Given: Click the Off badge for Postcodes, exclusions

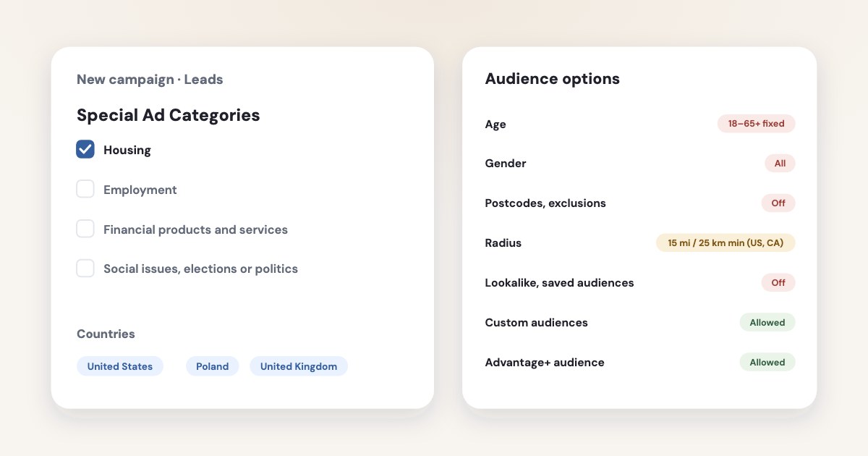Looking at the screenshot, I should (778, 203).
